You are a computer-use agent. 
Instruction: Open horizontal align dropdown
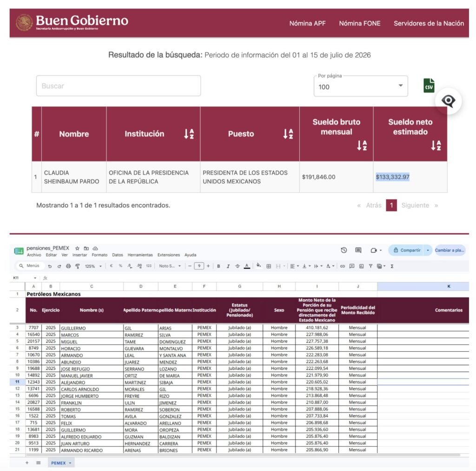294,266
